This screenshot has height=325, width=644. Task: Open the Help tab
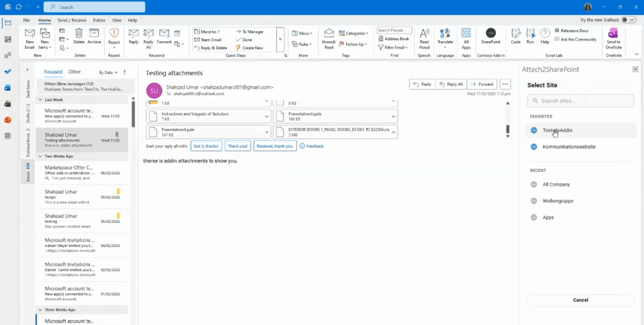(x=132, y=20)
